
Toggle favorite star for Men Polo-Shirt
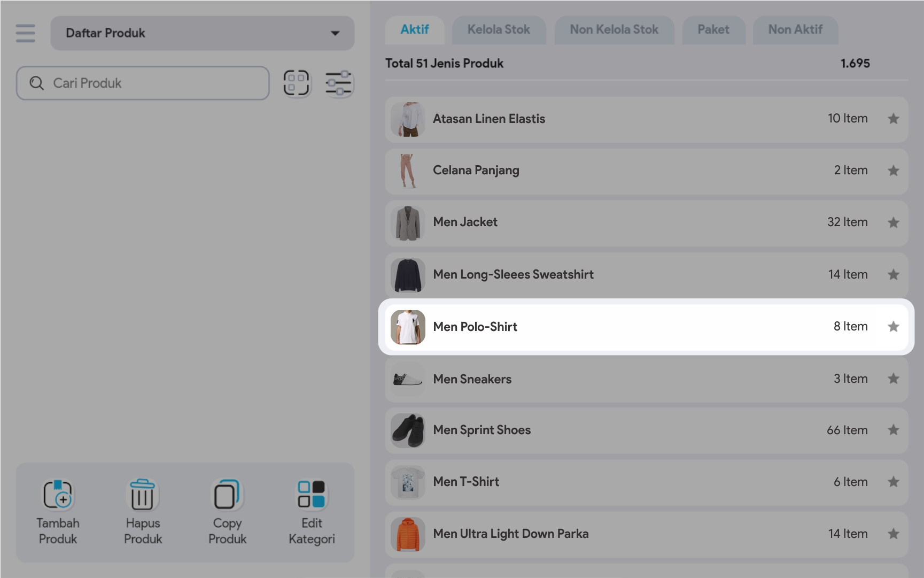click(893, 327)
